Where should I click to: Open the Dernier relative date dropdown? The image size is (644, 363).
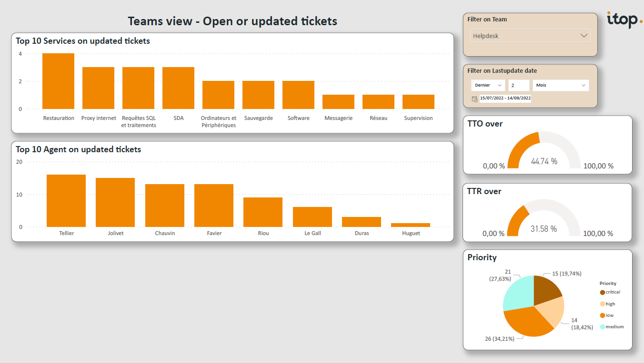488,85
